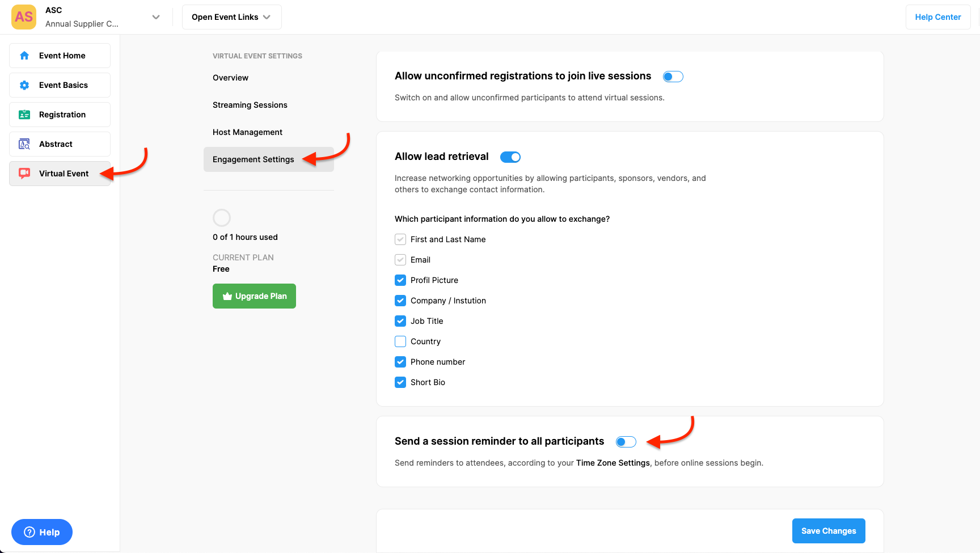The image size is (980, 553).
Task: Click the question mark Help icon
Action: [x=29, y=532]
